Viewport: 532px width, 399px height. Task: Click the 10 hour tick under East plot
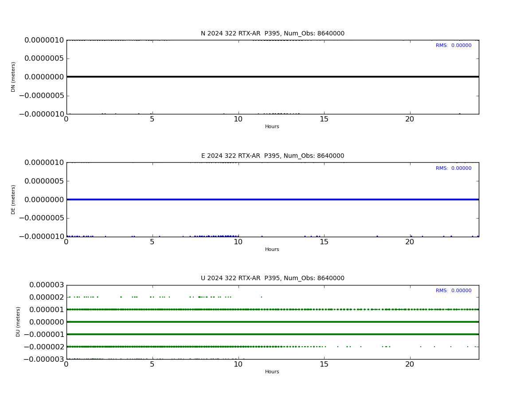pos(238,242)
